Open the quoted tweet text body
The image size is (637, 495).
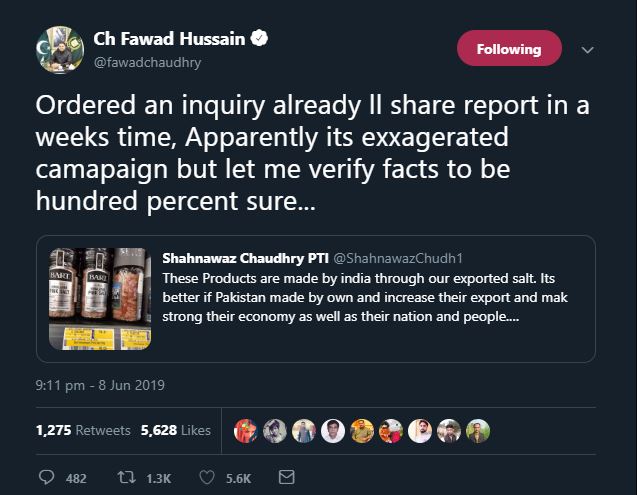[370, 297]
